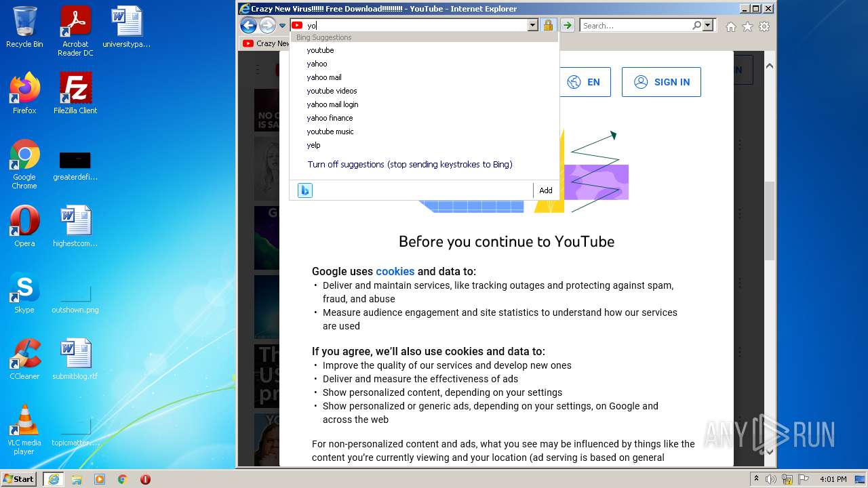Expand the address bar autocomplete dropdown arrow
This screenshot has width=868, height=488.
pyautogui.click(x=532, y=26)
